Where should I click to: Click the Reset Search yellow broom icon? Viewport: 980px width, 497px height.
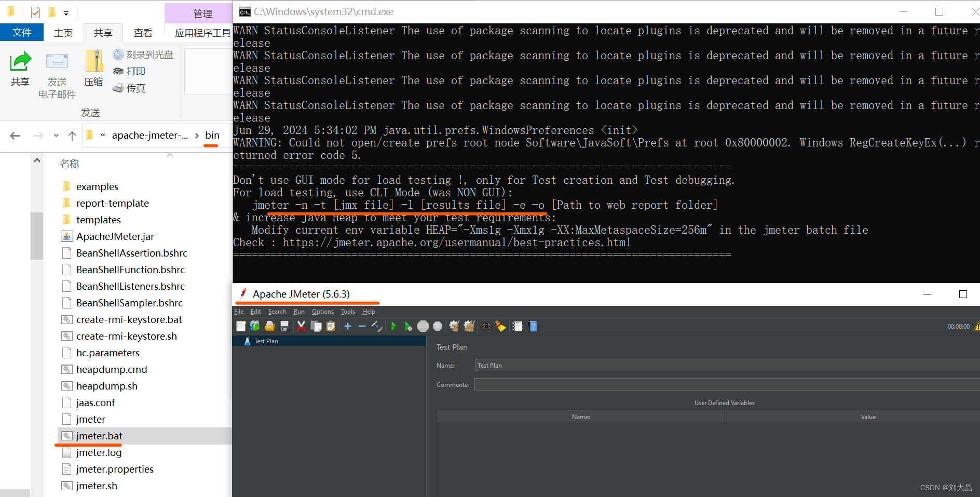(x=500, y=326)
